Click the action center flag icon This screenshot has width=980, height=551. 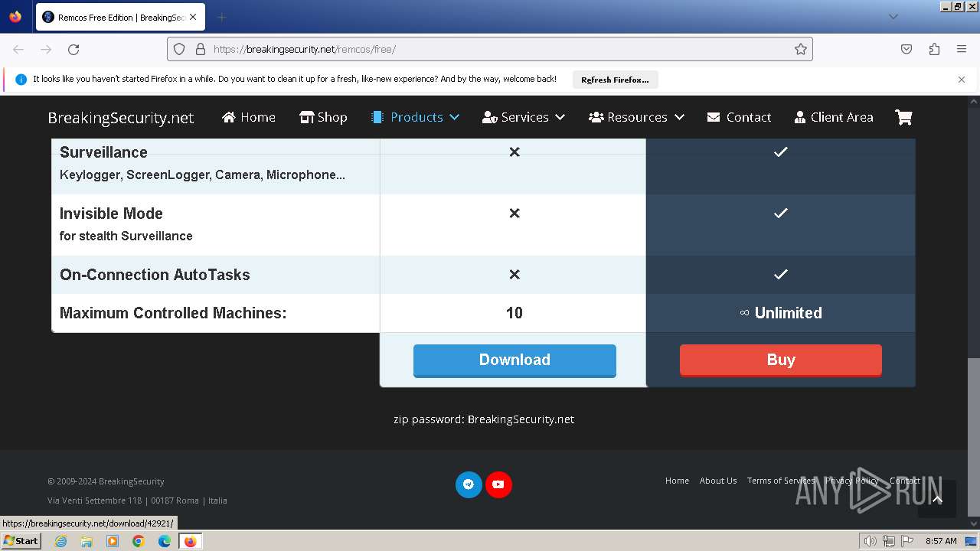click(x=907, y=541)
